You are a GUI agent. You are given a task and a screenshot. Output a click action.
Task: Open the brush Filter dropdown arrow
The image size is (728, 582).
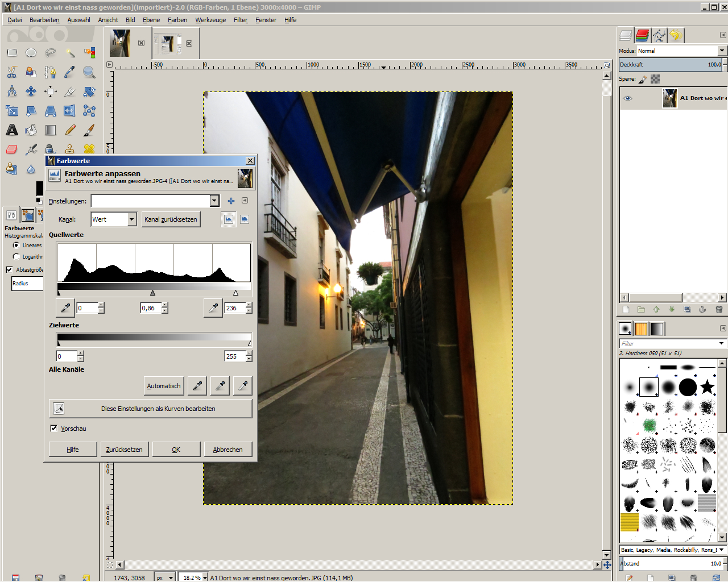722,343
